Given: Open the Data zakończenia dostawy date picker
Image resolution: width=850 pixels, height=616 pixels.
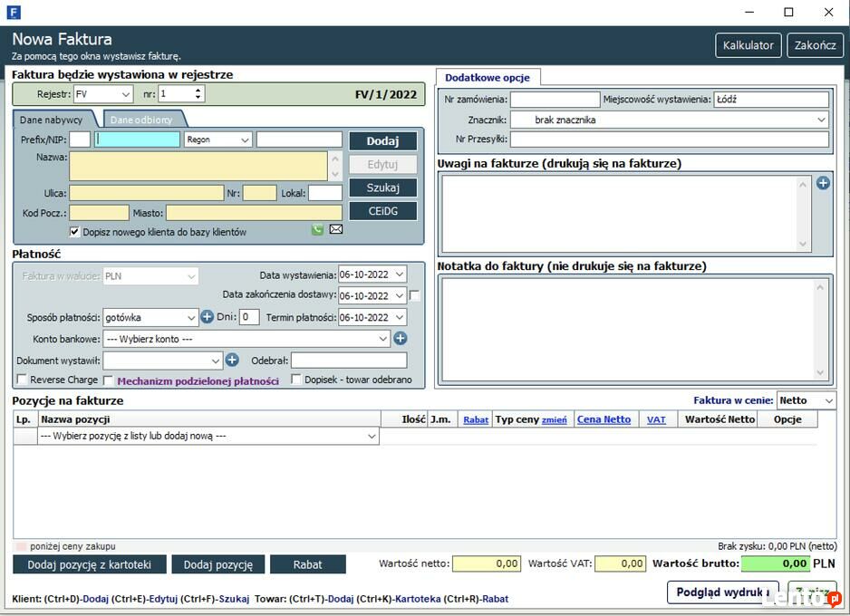Looking at the screenshot, I should click(x=400, y=296).
